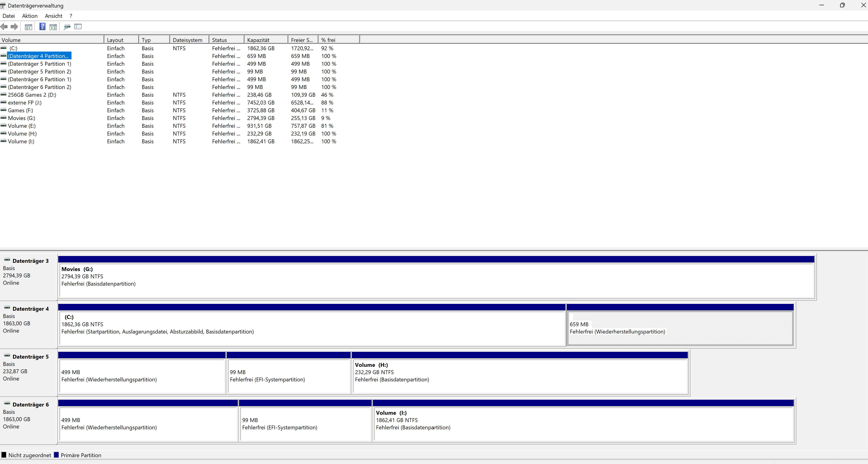
Task: Open the Ansicht menu
Action: click(x=54, y=16)
